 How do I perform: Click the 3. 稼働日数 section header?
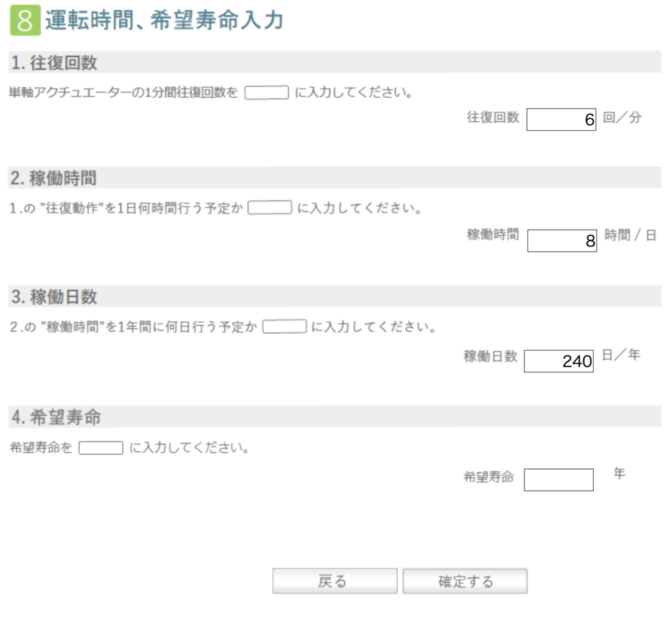[x=335, y=296]
